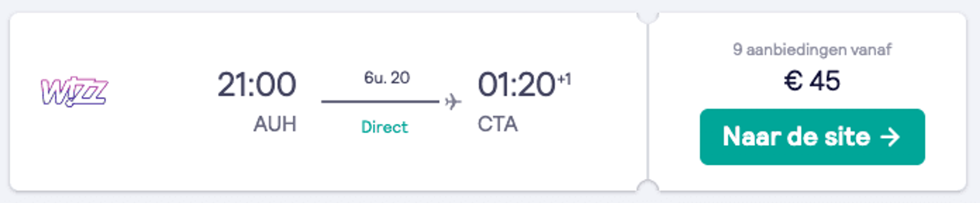This screenshot has width=980, height=203.
Task: Click the +1 next-day indicator
Action: click(564, 79)
